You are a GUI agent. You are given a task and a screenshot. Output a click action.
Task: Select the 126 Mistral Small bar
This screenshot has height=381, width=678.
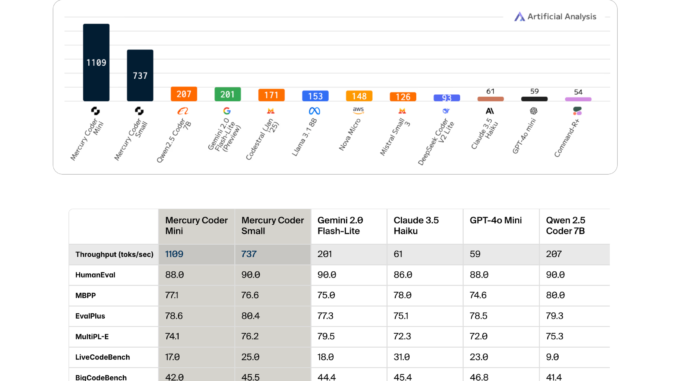(x=403, y=97)
